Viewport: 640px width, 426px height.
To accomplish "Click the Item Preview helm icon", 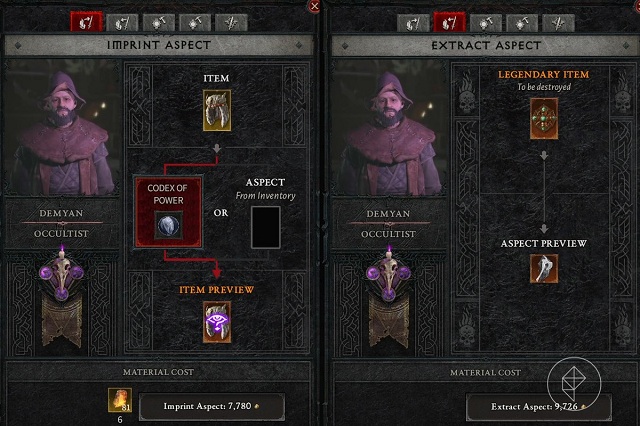I will 217,322.
